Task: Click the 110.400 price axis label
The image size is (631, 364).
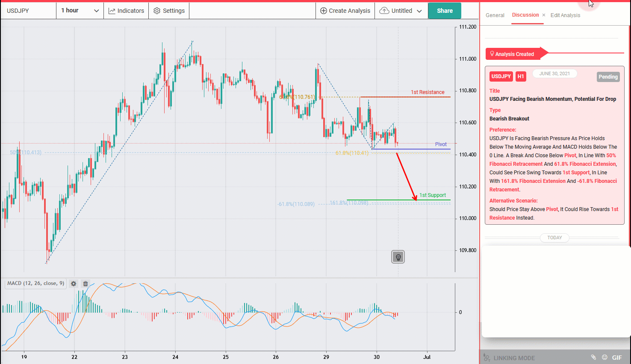Action: (x=468, y=155)
